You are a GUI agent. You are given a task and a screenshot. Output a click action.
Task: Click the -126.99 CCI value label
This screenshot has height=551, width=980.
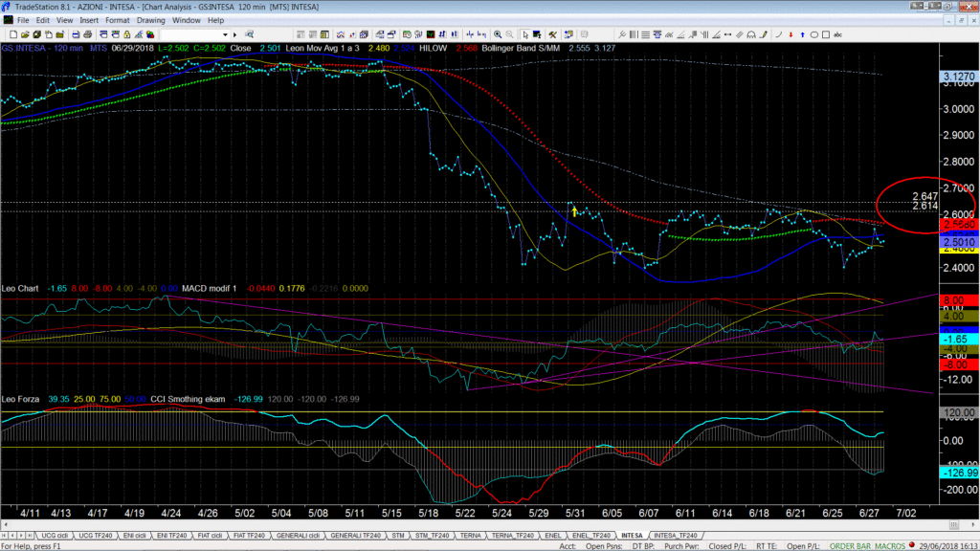coord(959,473)
